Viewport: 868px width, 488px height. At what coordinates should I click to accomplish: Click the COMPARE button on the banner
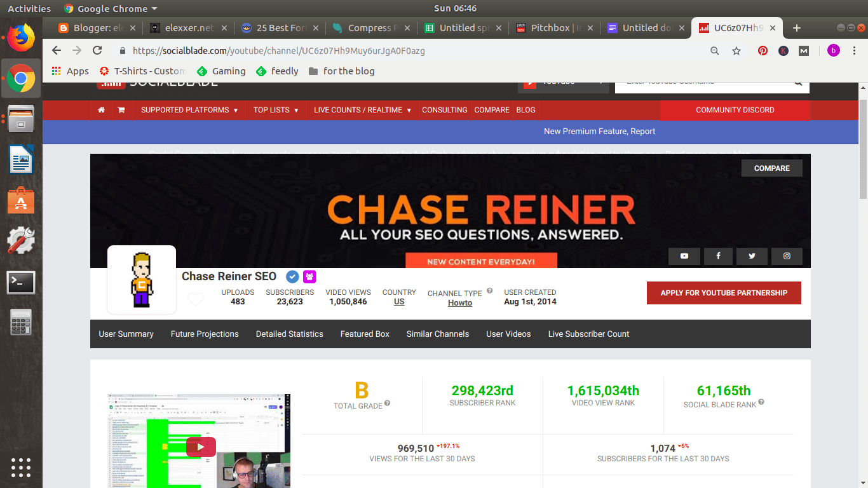click(772, 168)
